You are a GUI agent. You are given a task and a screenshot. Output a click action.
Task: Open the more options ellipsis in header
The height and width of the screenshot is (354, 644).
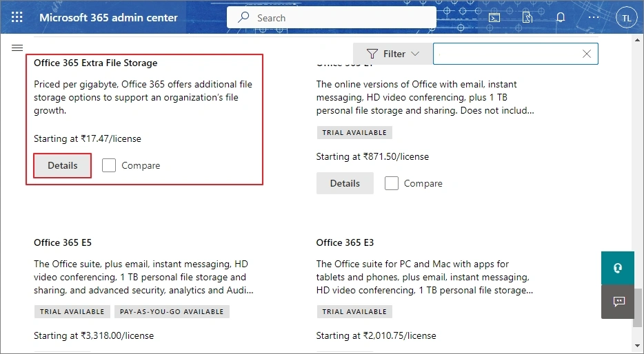point(594,18)
